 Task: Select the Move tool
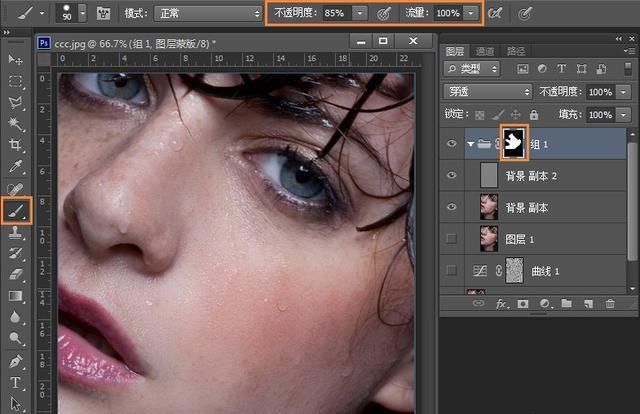click(16, 60)
